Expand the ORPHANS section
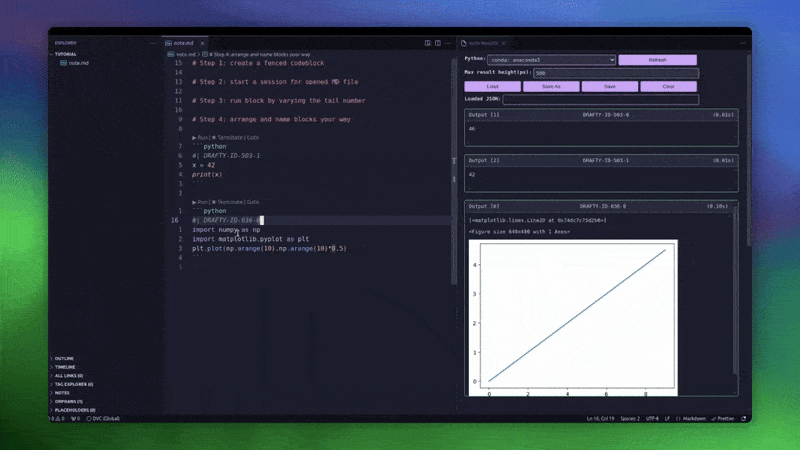Image resolution: width=800 pixels, height=450 pixels. (68, 402)
